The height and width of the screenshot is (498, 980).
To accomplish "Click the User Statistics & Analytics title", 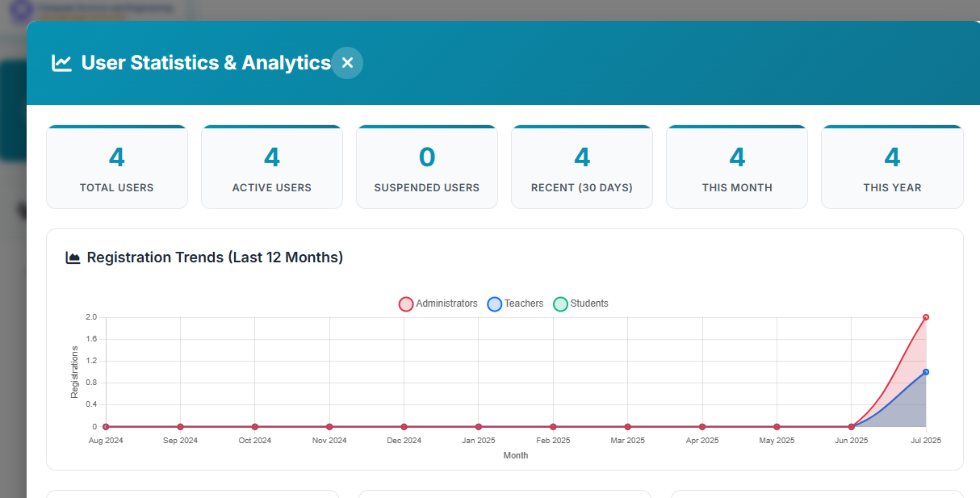I will (206, 63).
